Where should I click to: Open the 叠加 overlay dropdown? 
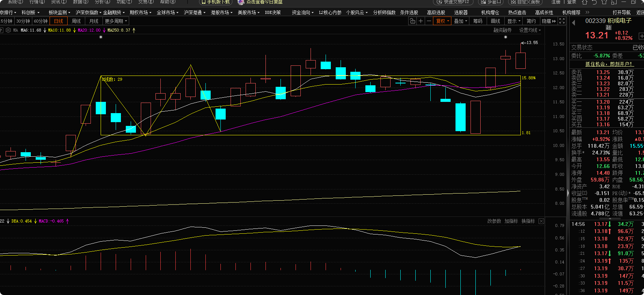tap(460, 21)
